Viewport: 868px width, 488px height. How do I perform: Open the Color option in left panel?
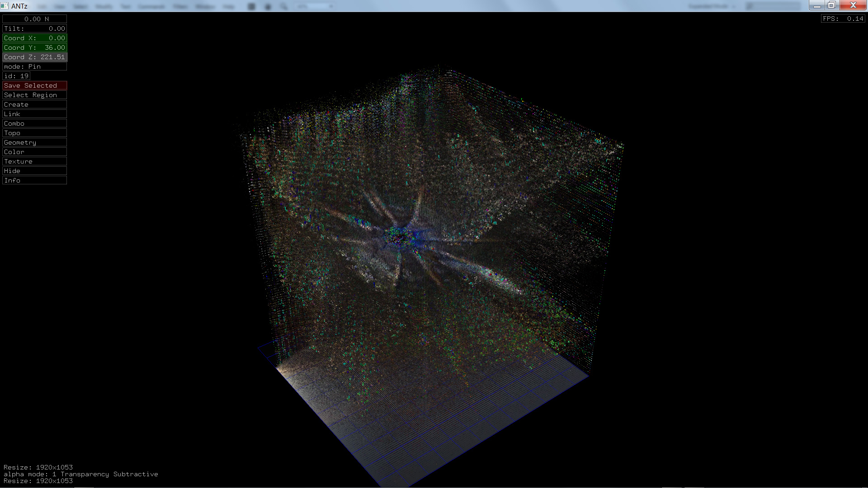pos(34,152)
